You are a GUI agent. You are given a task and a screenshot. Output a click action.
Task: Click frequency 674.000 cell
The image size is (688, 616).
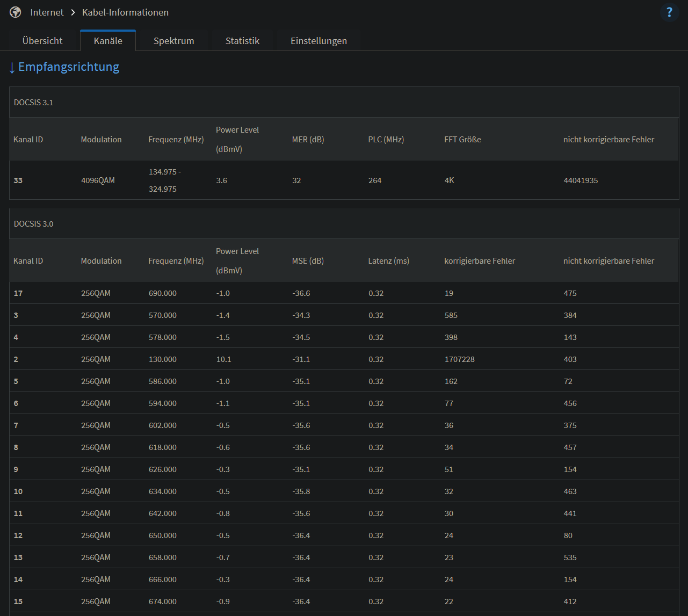click(163, 601)
